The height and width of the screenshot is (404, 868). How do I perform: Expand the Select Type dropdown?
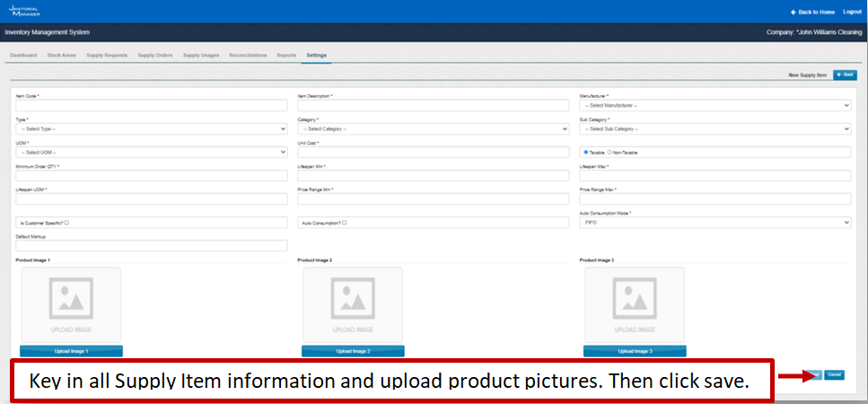152,128
